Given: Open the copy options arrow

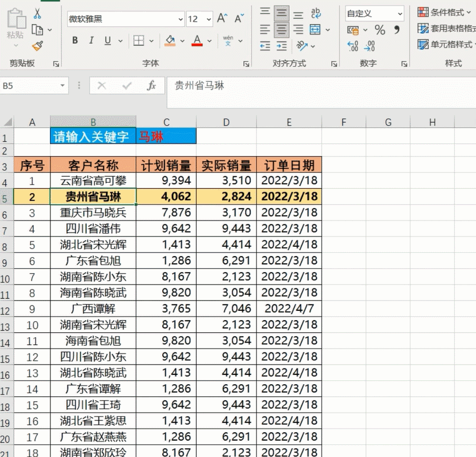Looking at the screenshot, I should click(50, 30).
